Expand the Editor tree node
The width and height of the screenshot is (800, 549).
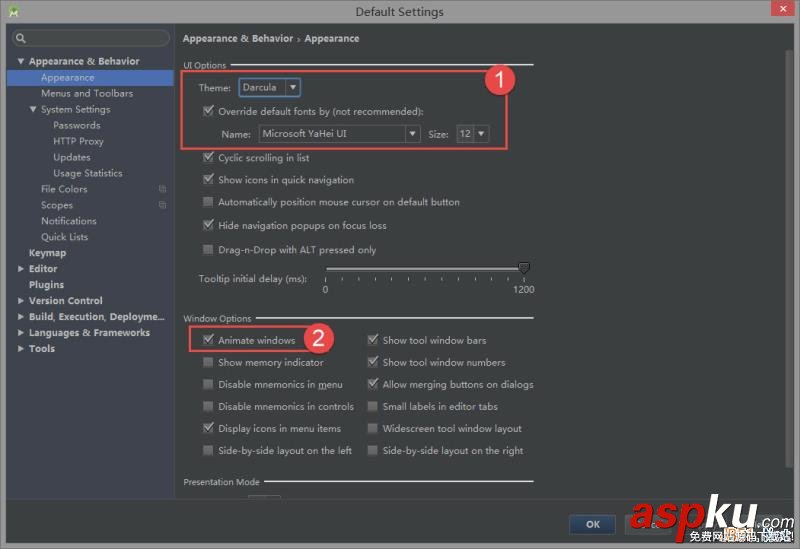(21, 268)
